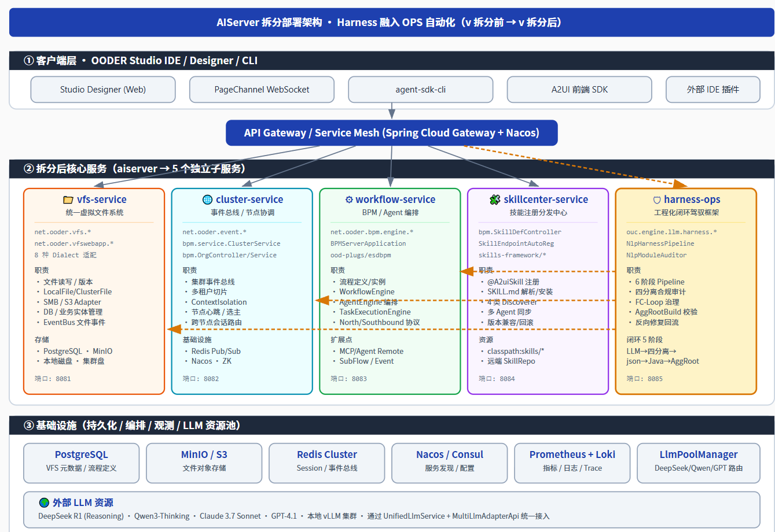Image resolution: width=775 pixels, height=532 pixels.
Task: Click the list item "跨节点会话路由"
Action: tap(216, 322)
